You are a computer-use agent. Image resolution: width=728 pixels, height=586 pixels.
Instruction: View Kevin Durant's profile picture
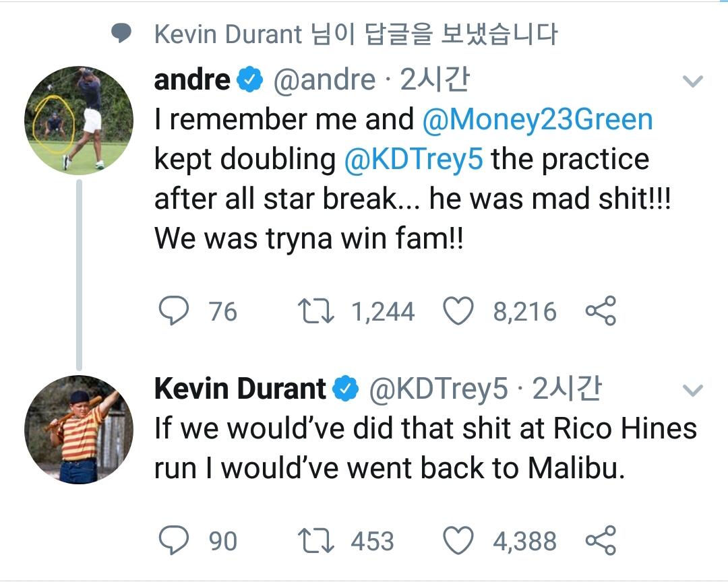tap(79, 430)
